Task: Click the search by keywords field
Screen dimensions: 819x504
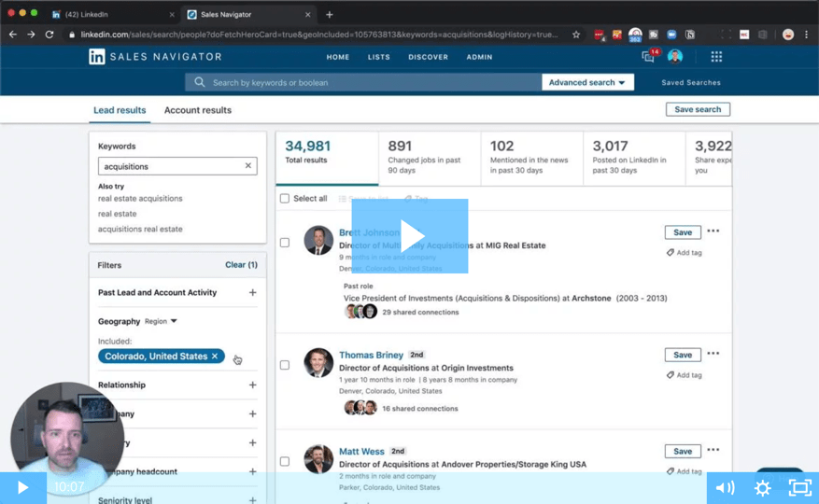Action: (363, 82)
